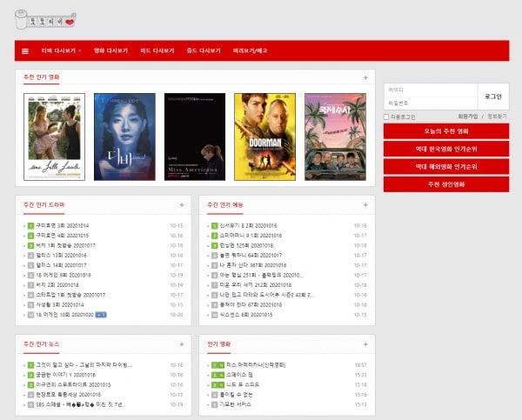Open drama entry 앨리스 13회 20201016

point(61,256)
